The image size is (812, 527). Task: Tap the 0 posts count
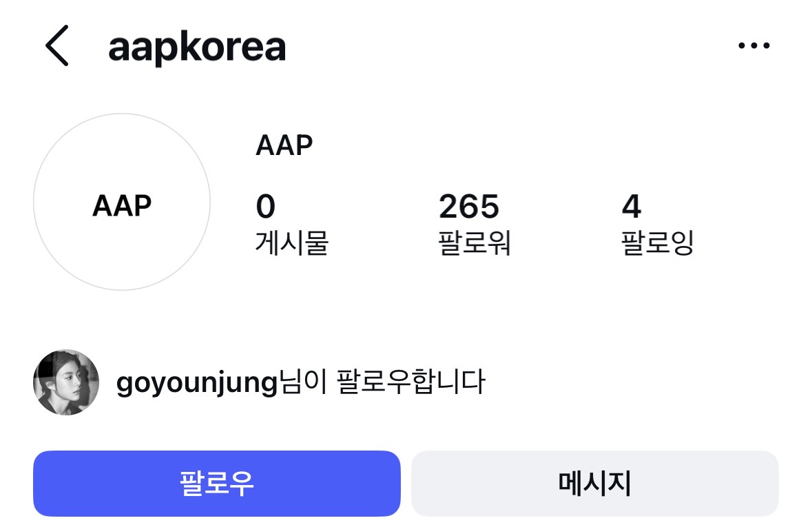click(x=265, y=207)
